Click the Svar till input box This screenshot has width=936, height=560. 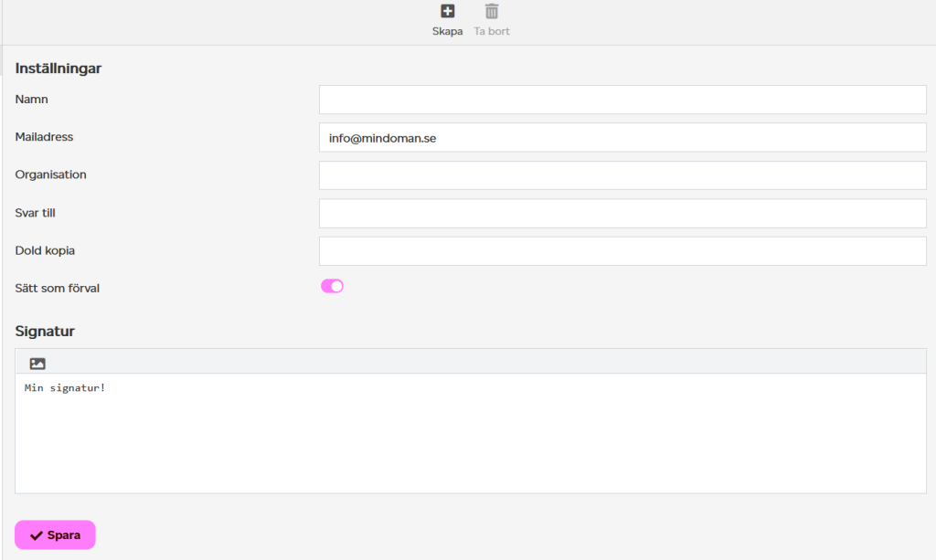(x=622, y=213)
